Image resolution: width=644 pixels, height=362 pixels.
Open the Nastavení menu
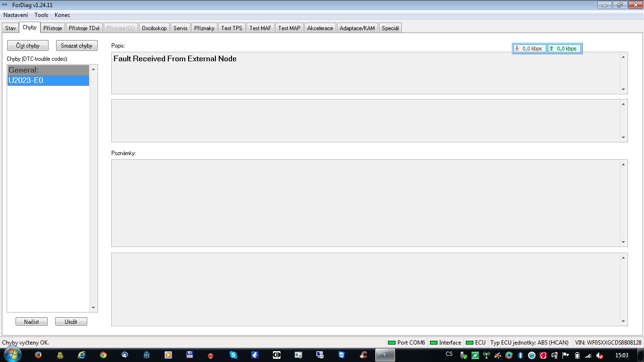[x=16, y=15]
